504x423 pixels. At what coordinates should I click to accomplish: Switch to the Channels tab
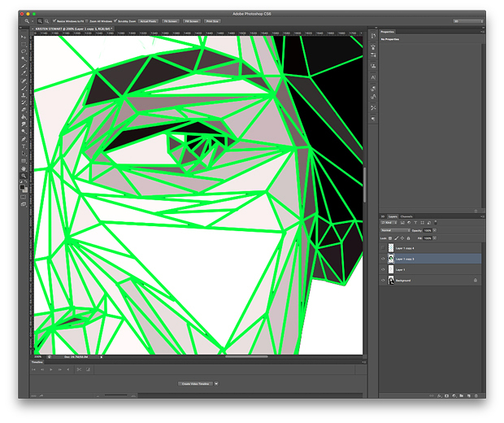(406, 216)
